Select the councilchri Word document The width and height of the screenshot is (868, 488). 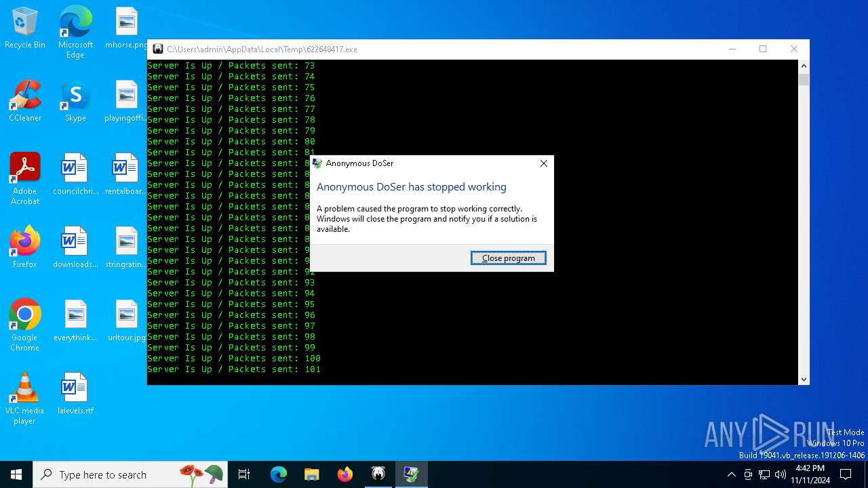(75, 175)
